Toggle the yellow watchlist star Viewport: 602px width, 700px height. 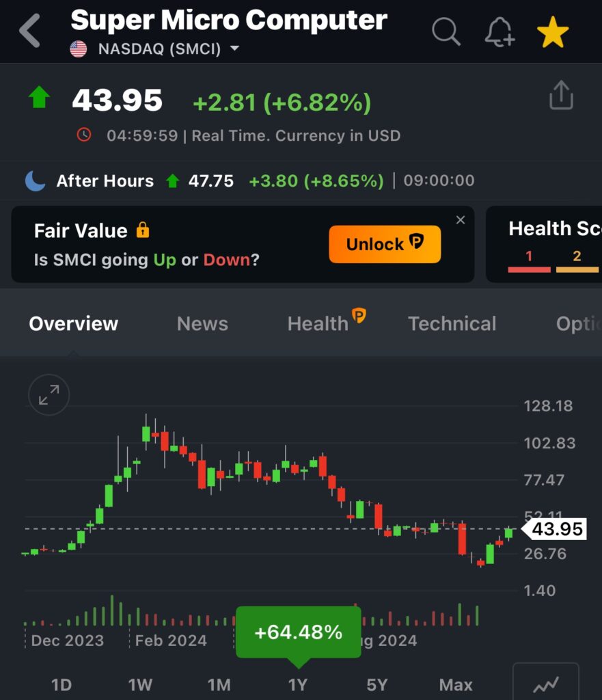pos(552,32)
